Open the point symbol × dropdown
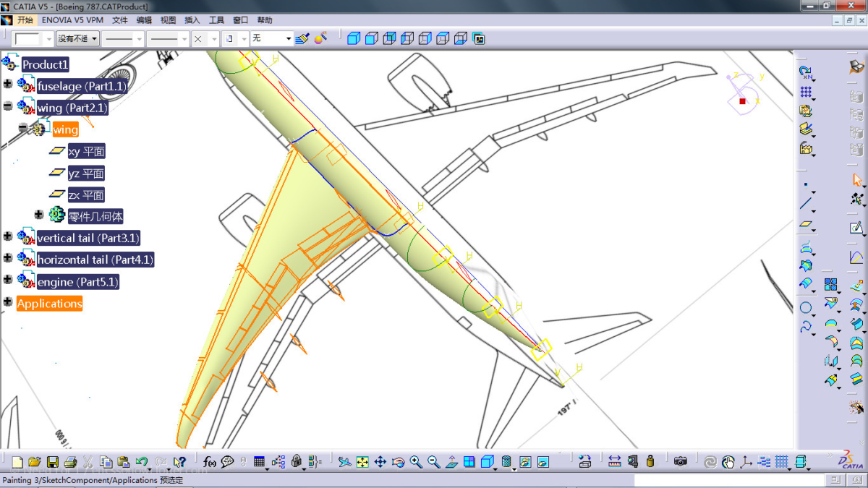This screenshot has width=868, height=488. [205, 38]
